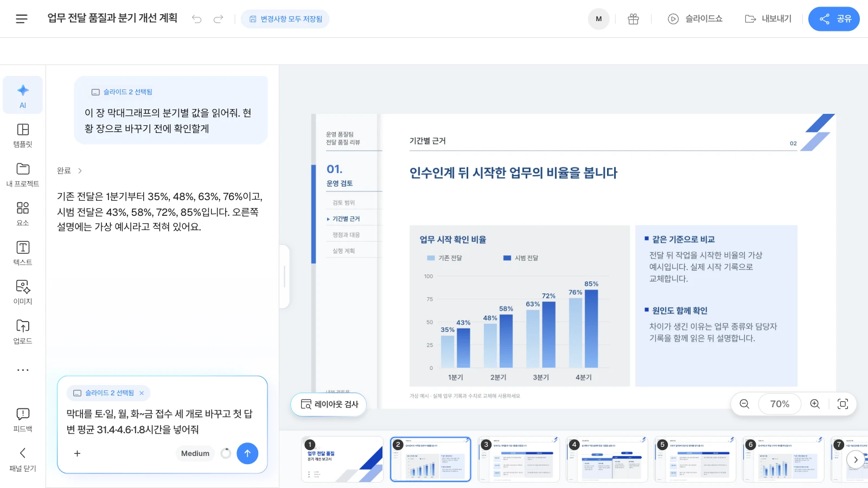This screenshot has height=488, width=868.
Task: Zoom in with the plus magnifier
Action: [x=815, y=404]
